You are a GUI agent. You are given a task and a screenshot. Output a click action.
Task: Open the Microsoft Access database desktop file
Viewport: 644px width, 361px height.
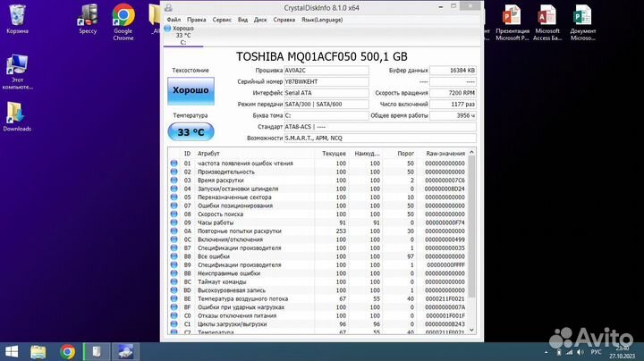(547, 22)
